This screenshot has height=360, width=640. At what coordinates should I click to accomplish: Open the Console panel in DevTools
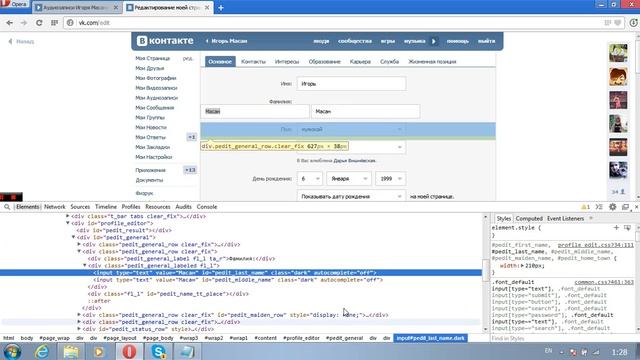[207, 207]
